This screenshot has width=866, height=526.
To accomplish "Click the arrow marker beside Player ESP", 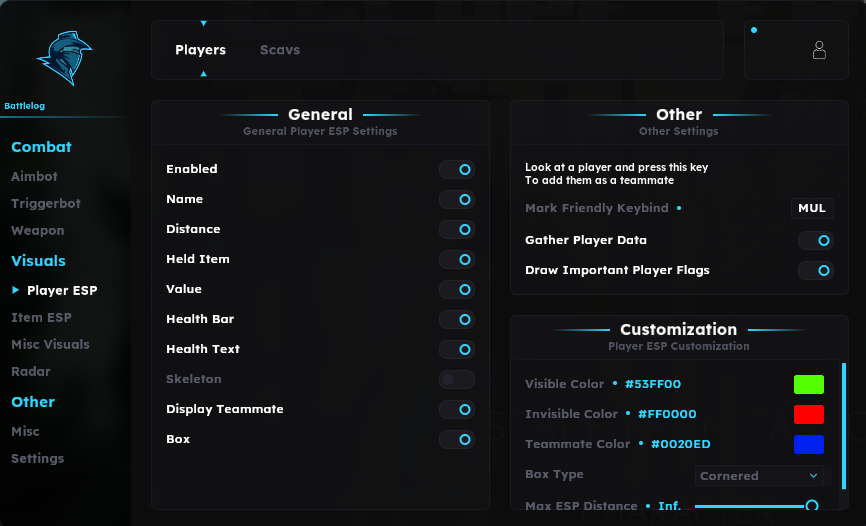I will point(15,290).
